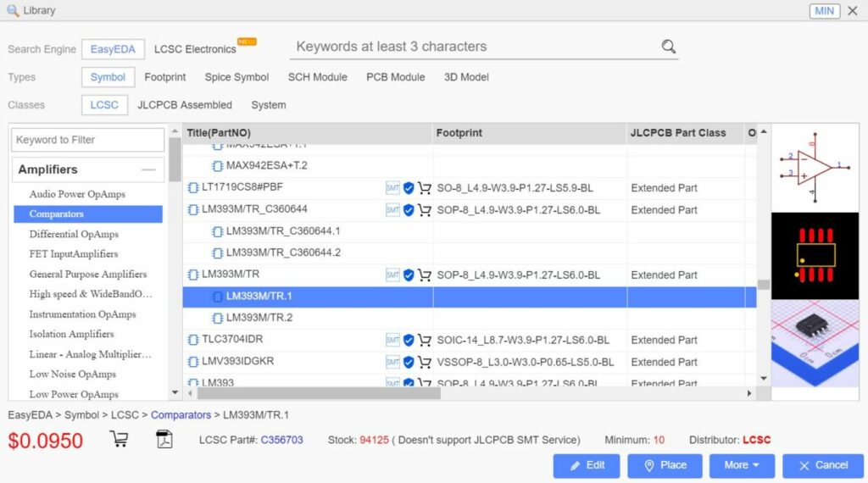
Task: Click the Keyword to Filter field
Action: pyautogui.click(x=88, y=140)
